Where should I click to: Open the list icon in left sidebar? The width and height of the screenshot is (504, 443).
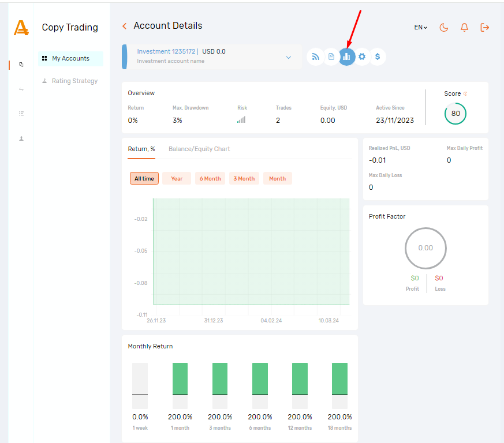(x=21, y=114)
